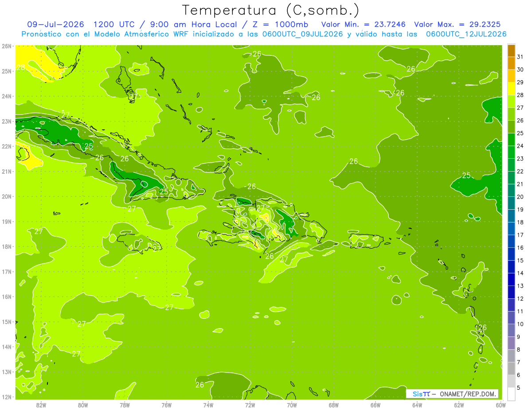
Task: Click the '68W' longitude axis label
Action: (x=334, y=405)
